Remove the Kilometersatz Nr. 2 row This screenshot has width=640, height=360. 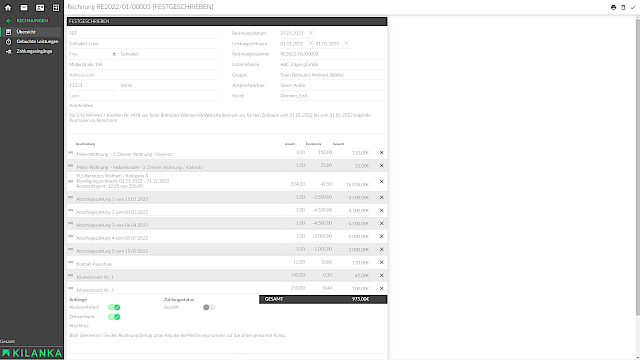(382, 289)
